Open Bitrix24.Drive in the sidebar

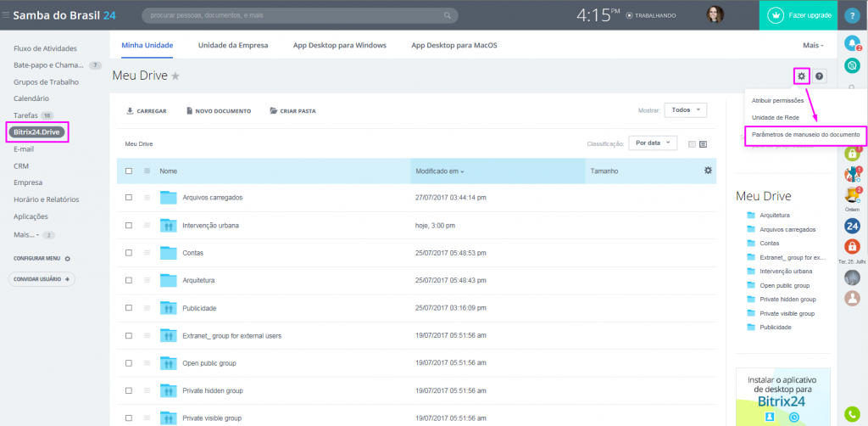pyautogui.click(x=37, y=132)
